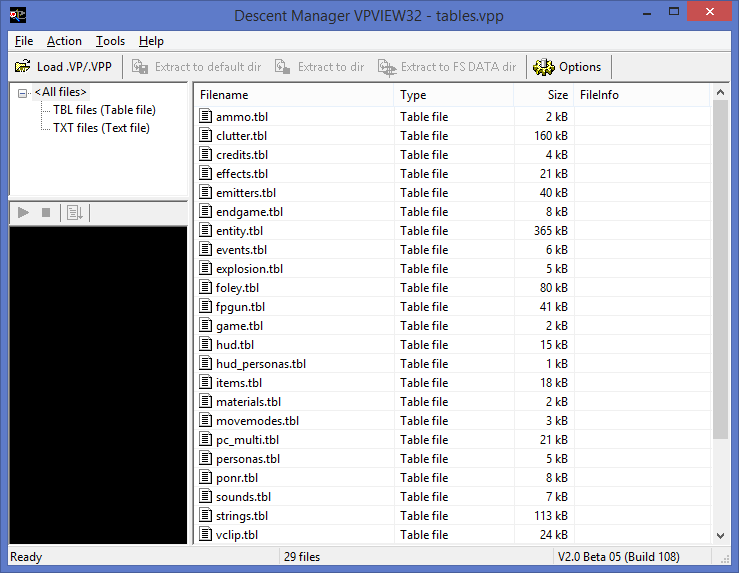Click the file icon of game.tbl
739x573 pixels.
pos(205,325)
